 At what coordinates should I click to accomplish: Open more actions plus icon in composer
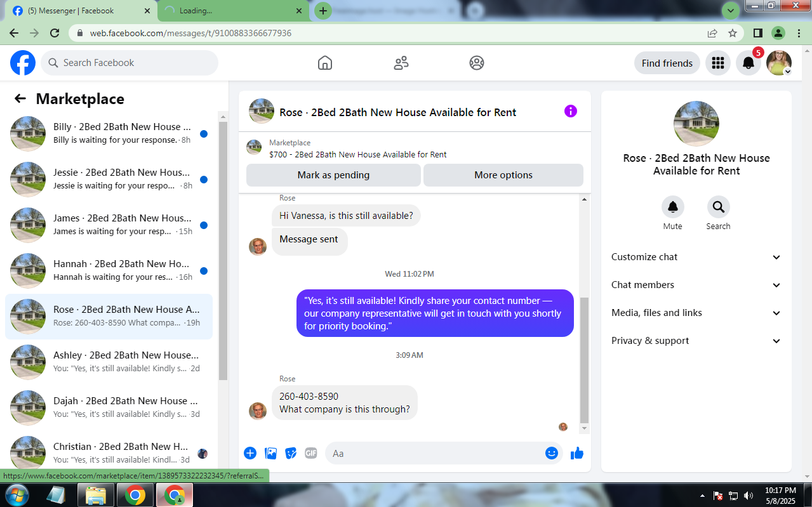click(250, 453)
